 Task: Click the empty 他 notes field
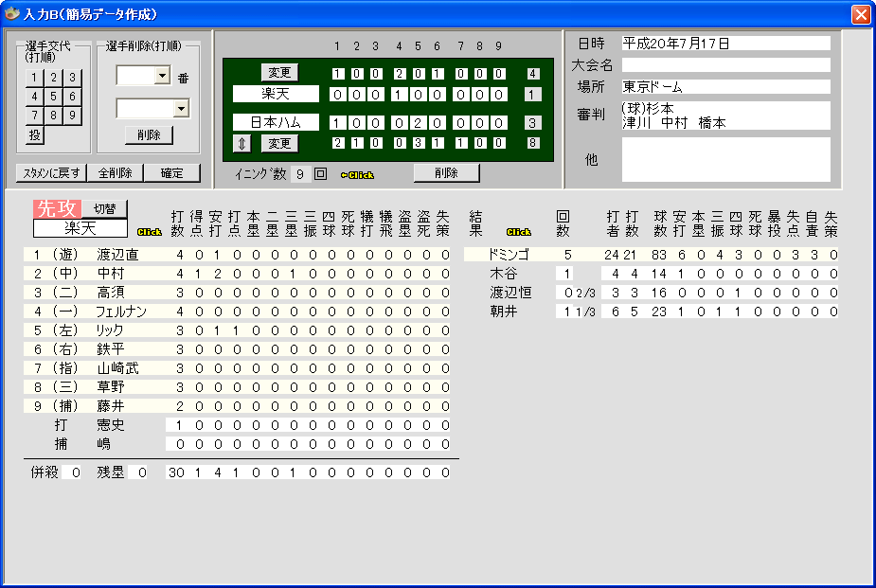tap(725, 159)
